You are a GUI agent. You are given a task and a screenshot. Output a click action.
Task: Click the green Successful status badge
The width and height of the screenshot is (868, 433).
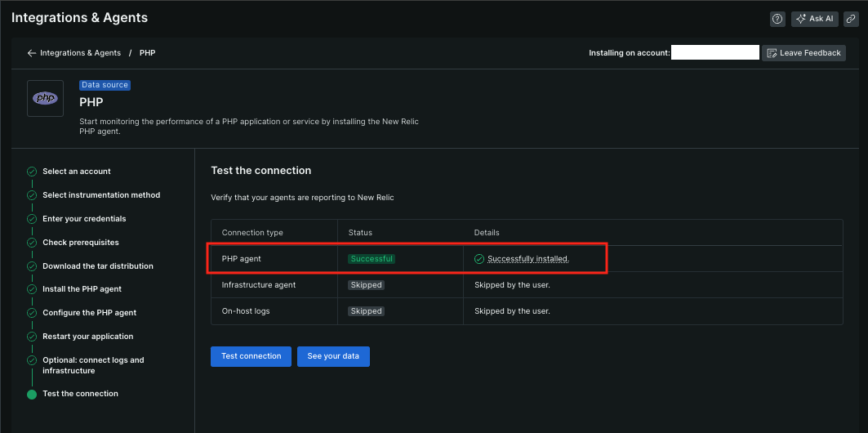[x=372, y=259]
